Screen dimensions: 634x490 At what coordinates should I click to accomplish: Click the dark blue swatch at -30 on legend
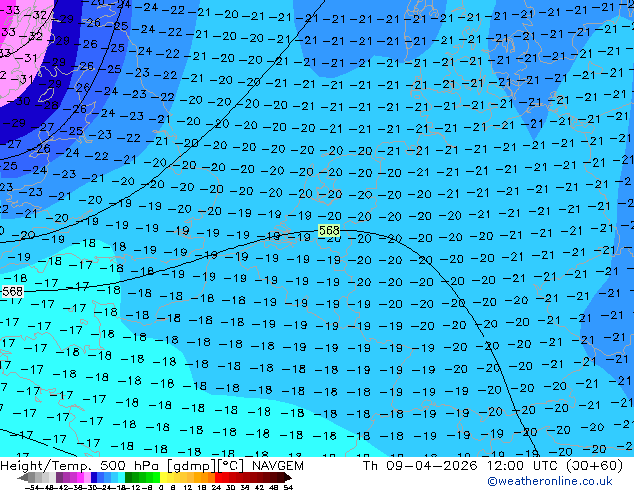tap(94, 477)
